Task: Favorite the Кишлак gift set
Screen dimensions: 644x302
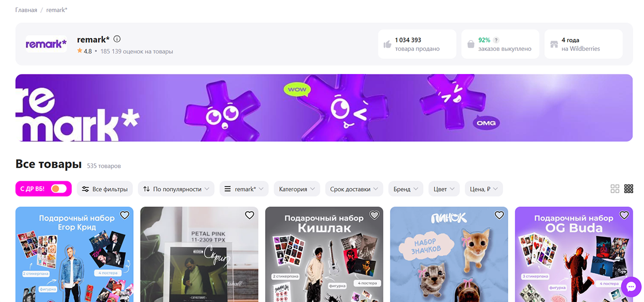Action: coord(374,215)
